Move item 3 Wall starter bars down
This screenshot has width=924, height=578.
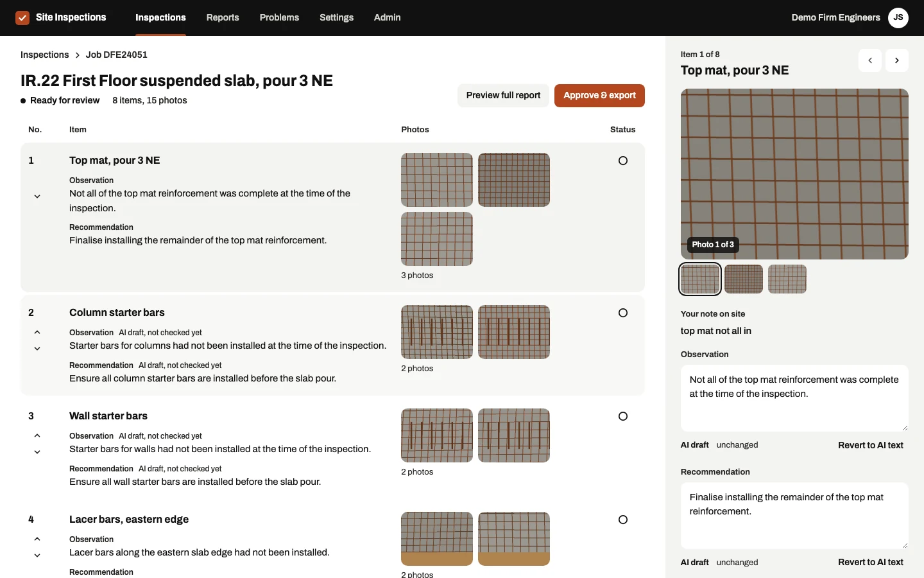point(37,452)
